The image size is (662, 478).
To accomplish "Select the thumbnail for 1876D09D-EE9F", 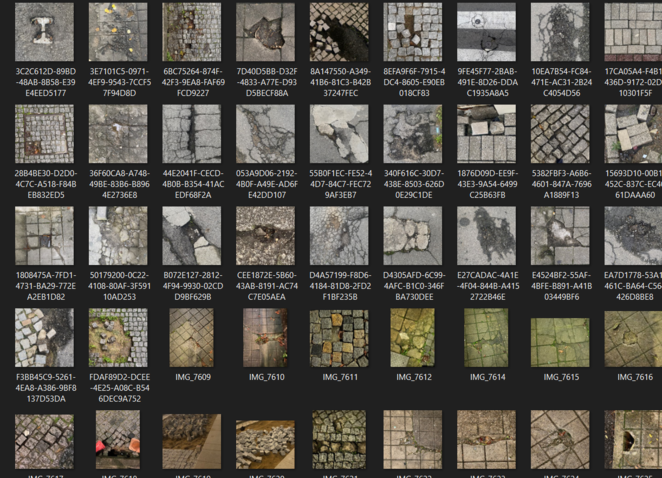I will pos(486,134).
